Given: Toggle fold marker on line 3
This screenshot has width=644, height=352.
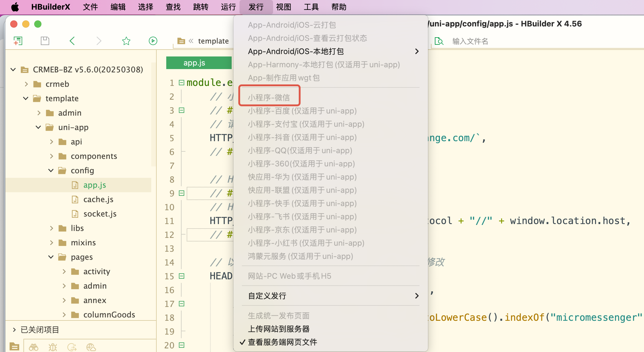Looking at the screenshot, I should [182, 110].
